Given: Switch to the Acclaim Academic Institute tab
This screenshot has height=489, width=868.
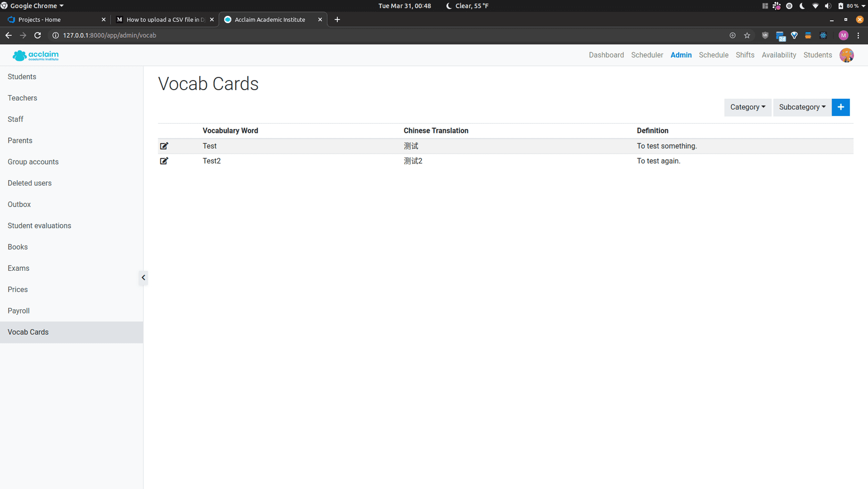Looking at the screenshot, I should coord(270,20).
